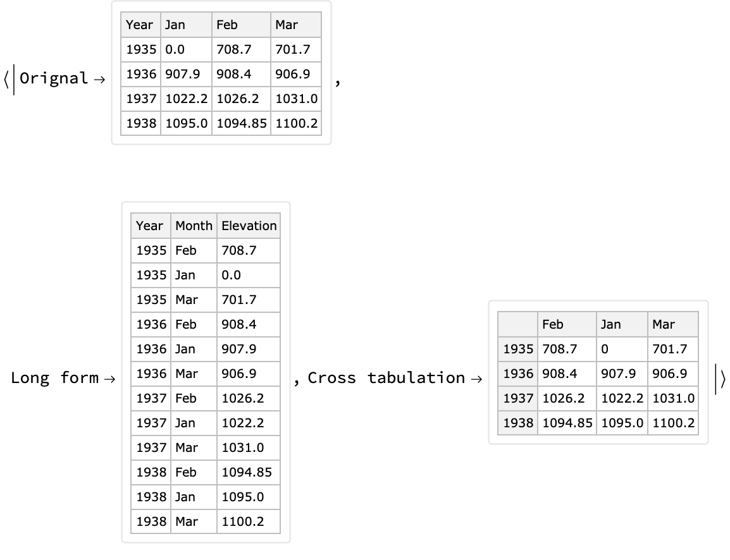Select Mar column header in Orignal table
The image size is (730, 560).
287,25
